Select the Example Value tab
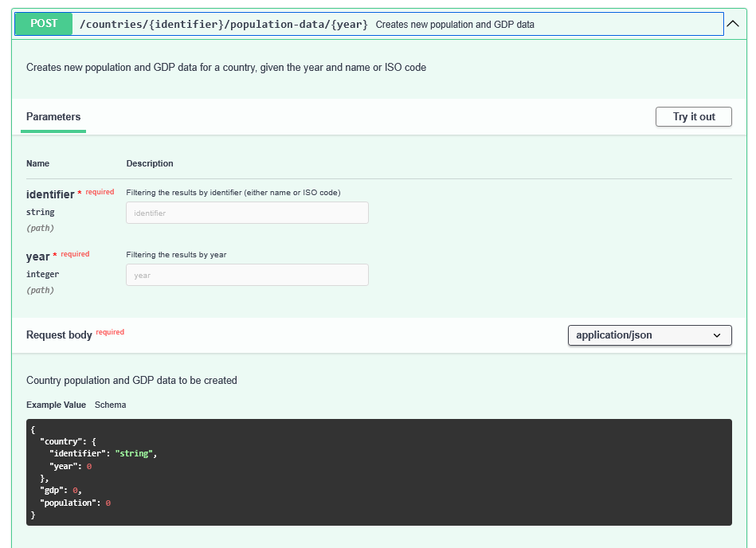The image size is (756, 548). [56, 405]
